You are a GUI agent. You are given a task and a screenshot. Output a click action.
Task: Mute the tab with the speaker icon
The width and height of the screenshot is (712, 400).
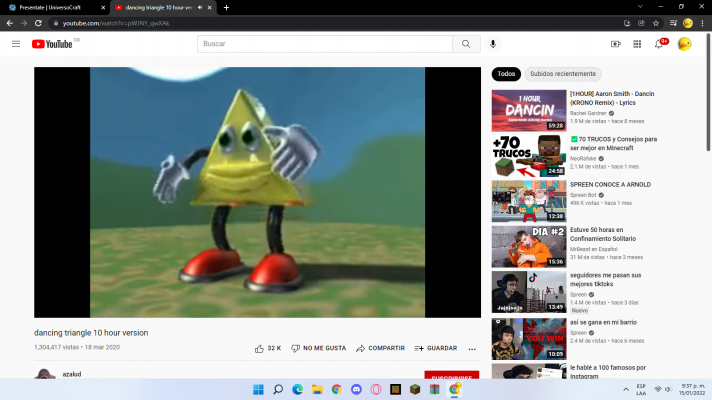[199, 7]
